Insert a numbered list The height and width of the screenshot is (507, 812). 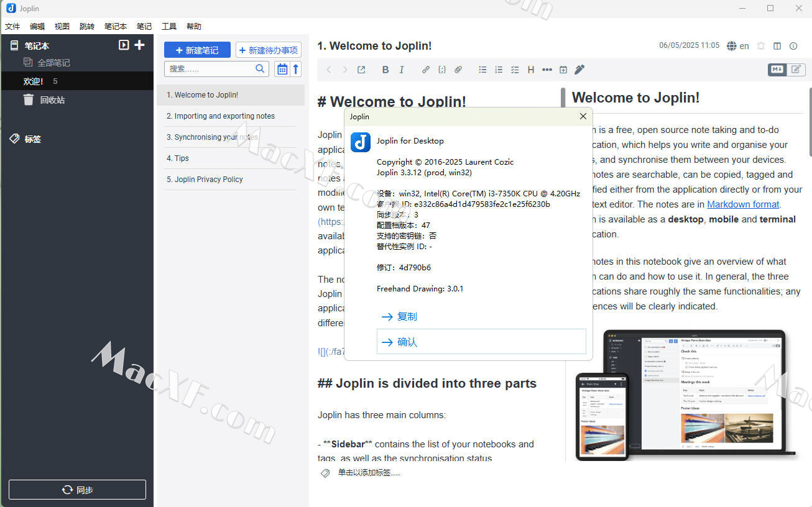(x=499, y=70)
